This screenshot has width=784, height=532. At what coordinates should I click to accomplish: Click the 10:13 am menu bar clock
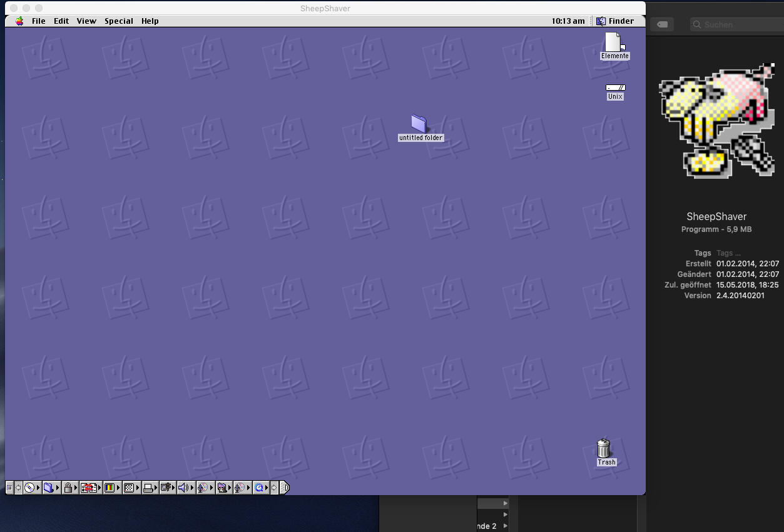point(568,21)
